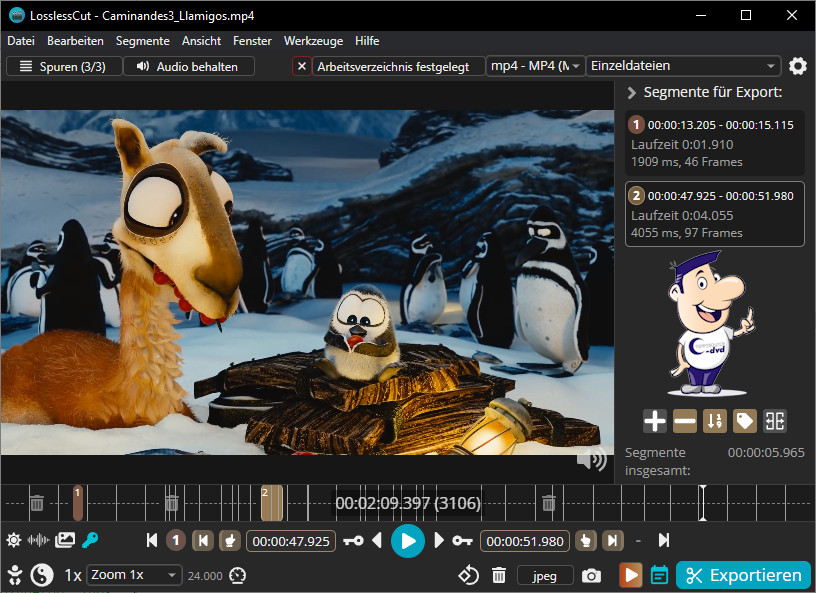Add a new segment with plus icon
This screenshot has height=593, width=816.
point(655,421)
